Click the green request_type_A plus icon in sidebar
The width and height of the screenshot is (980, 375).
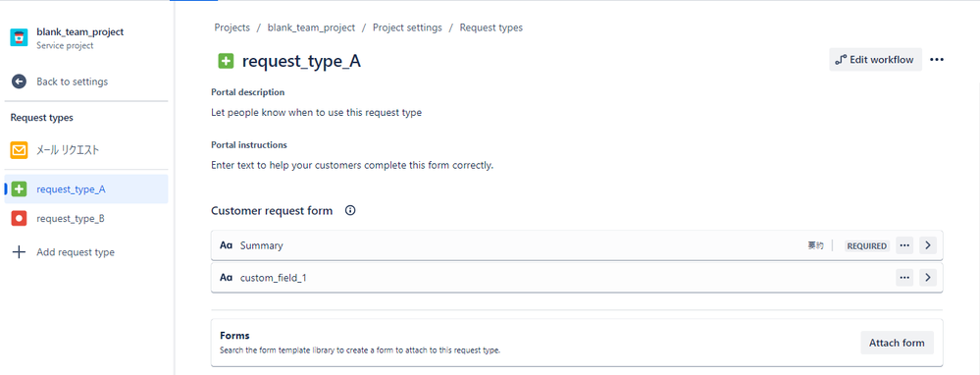click(x=20, y=189)
